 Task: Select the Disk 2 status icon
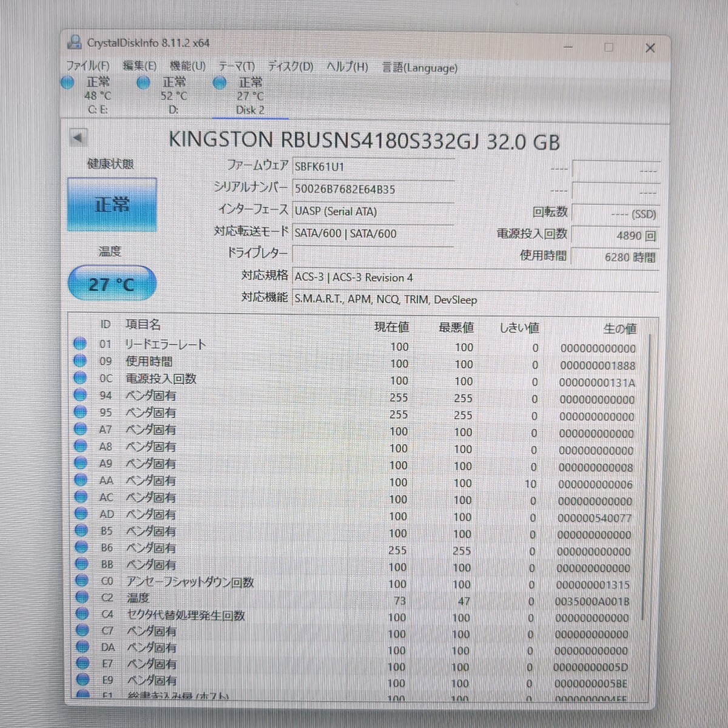click(x=220, y=83)
